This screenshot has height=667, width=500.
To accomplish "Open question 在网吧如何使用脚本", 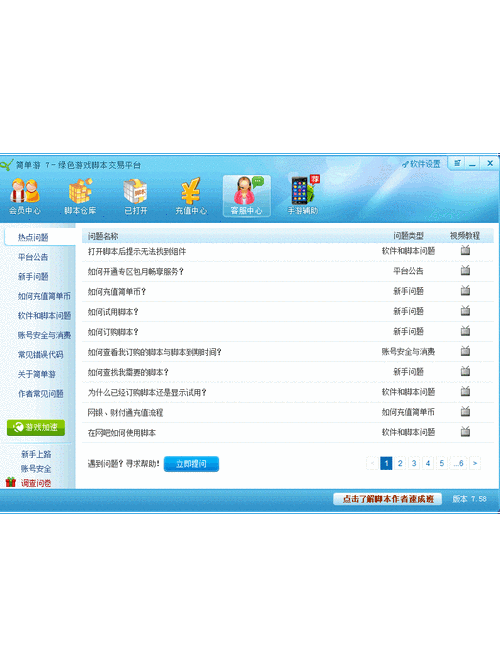I will 122,433.
